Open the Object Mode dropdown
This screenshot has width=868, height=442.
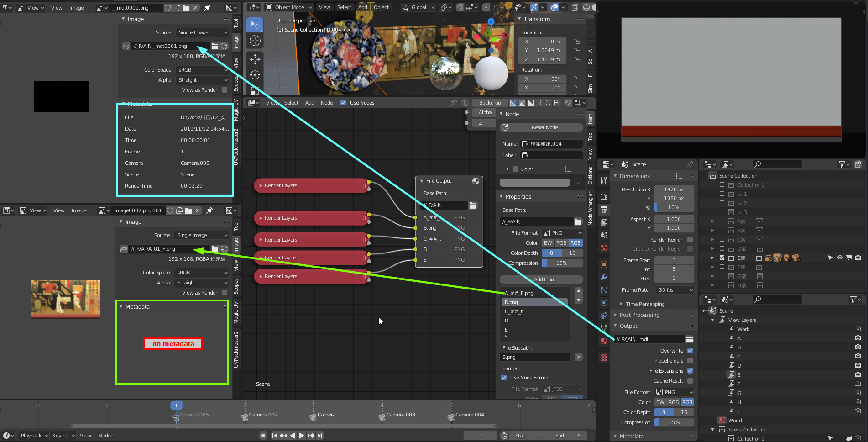289,7
